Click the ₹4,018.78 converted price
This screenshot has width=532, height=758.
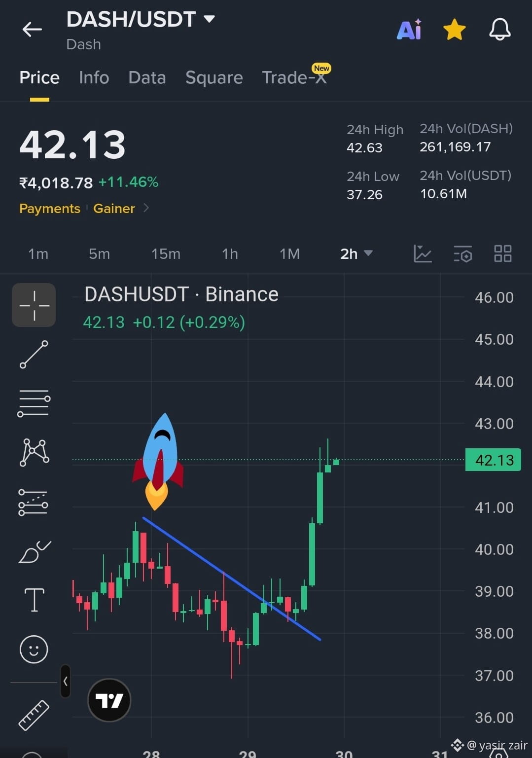pos(56,183)
